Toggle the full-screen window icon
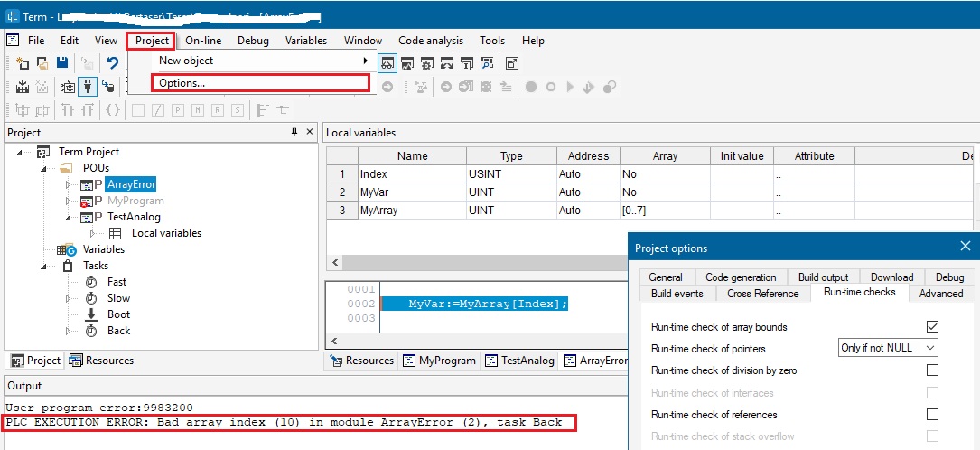 tap(512, 63)
